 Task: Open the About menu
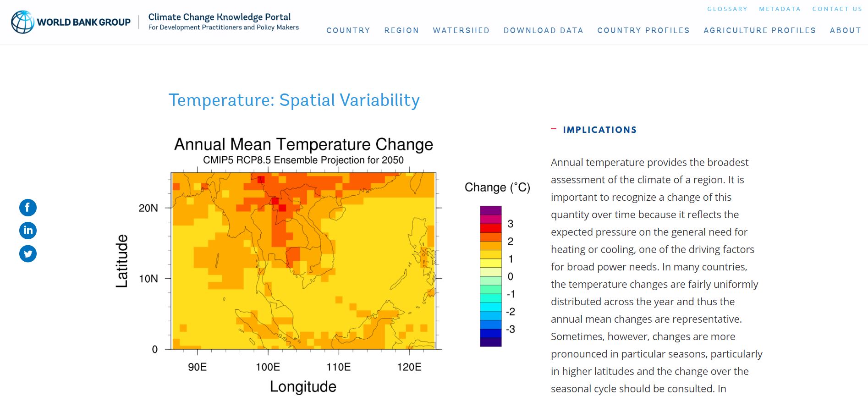[846, 30]
